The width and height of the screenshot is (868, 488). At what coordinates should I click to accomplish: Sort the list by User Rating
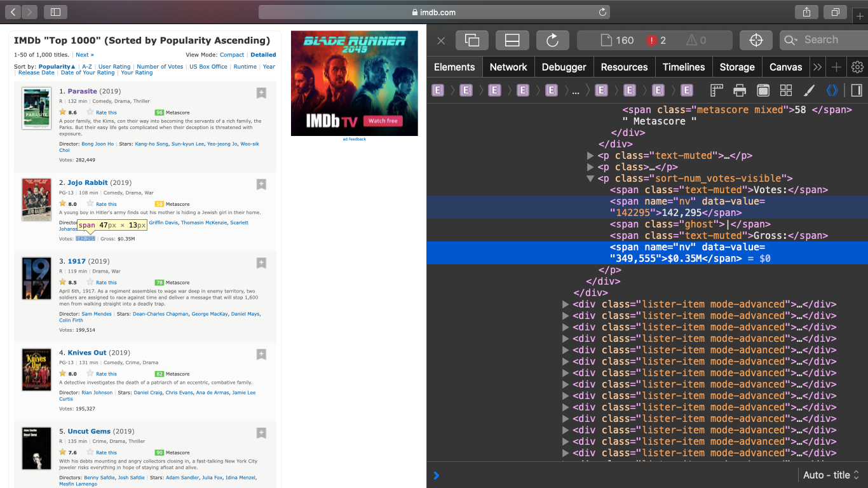(114, 67)
